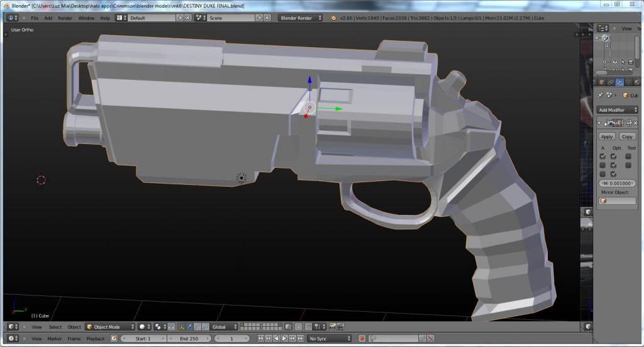Click the Add Modifier dropdown
Screen dimensions: 644x347
tap(618, 110)
